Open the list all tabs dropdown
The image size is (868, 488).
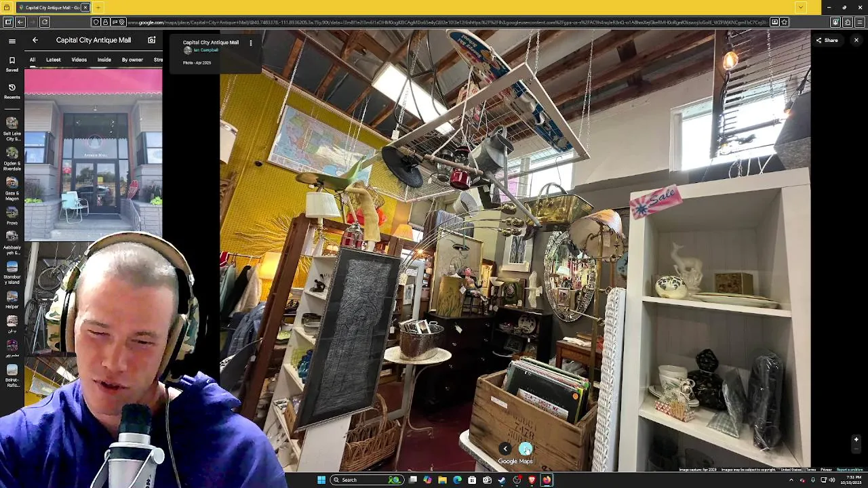coord(801,7)
